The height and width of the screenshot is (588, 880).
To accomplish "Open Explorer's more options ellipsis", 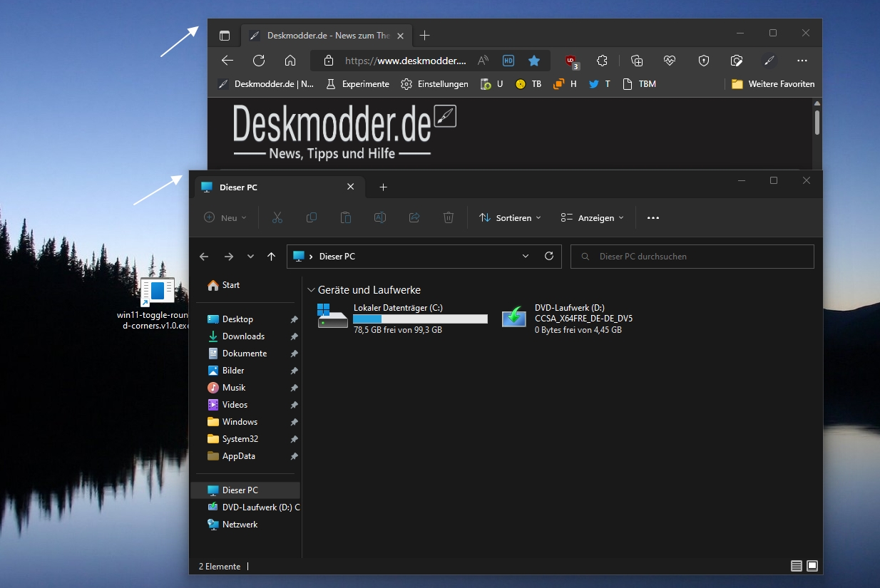I will point(653,217).
